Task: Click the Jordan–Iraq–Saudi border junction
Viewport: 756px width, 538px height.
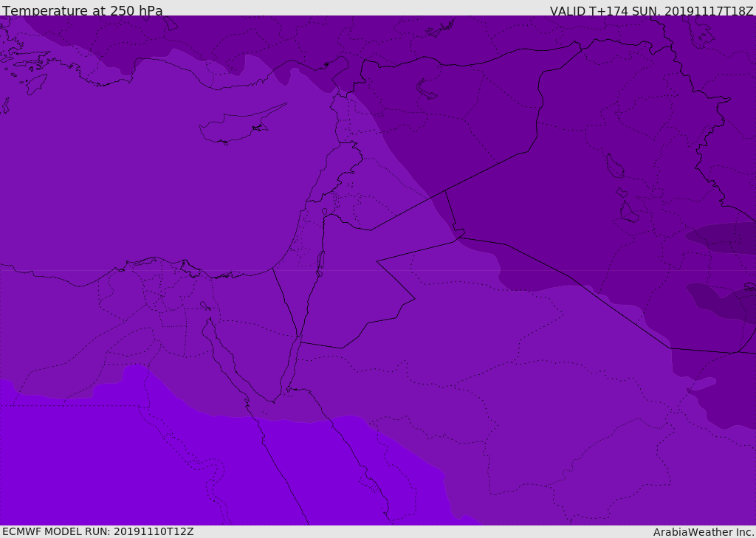Action: [458, 236]
